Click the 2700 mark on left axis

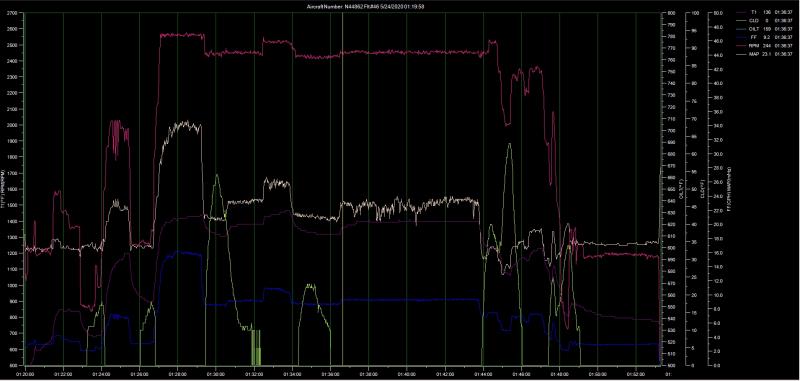(x=12, y=13)
